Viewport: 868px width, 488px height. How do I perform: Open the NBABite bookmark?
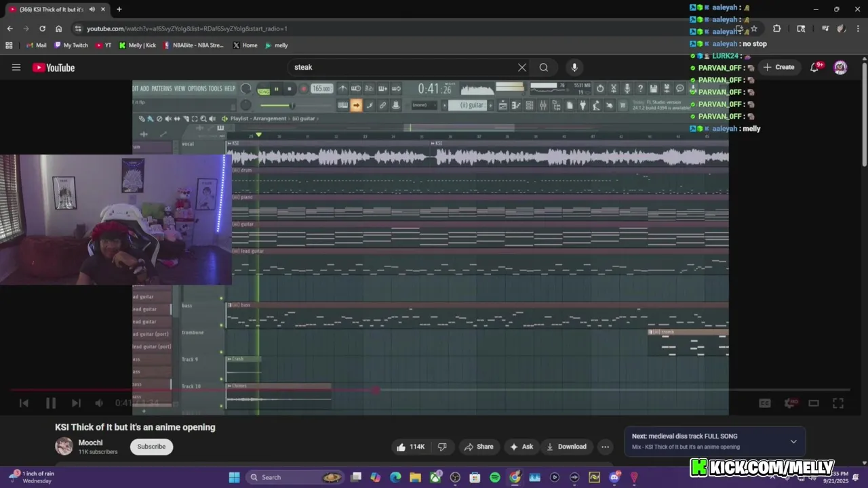(x=193, y=45)
